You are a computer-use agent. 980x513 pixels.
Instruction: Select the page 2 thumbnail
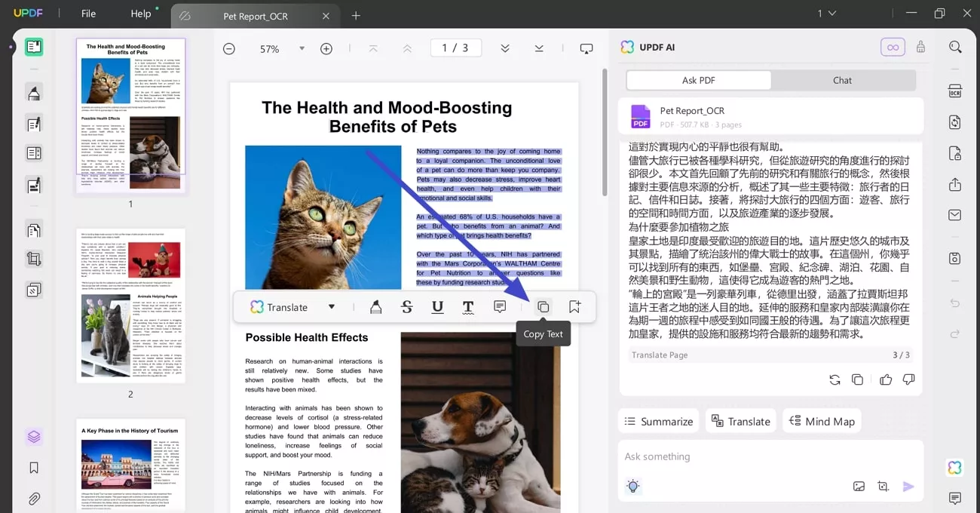click(x=130, y=306)
